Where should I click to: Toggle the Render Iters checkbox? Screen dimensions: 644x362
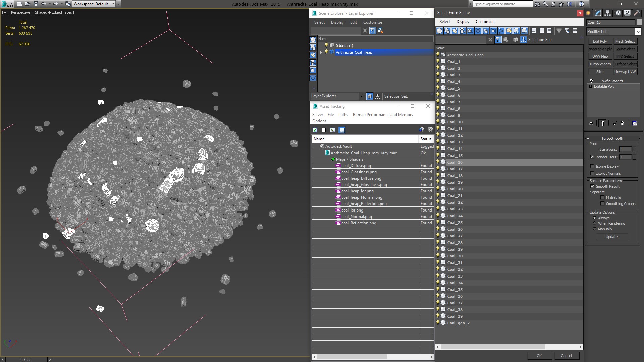(592, 157)
